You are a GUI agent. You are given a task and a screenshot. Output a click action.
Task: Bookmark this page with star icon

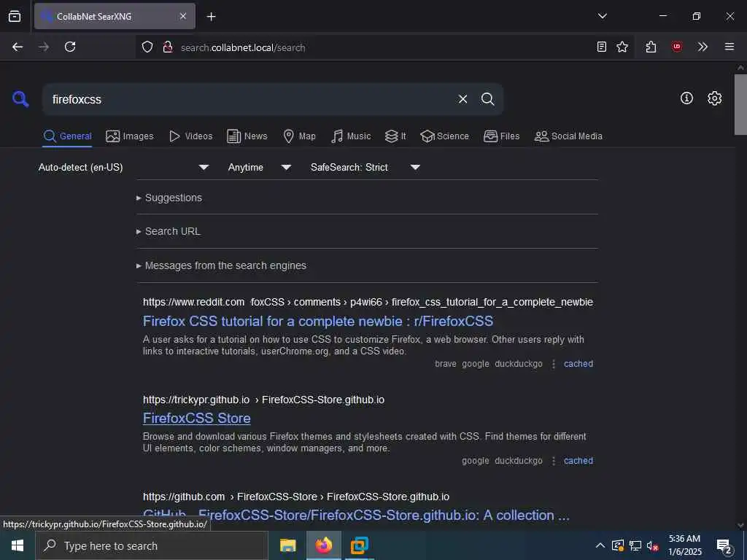[x=622, y=47]
